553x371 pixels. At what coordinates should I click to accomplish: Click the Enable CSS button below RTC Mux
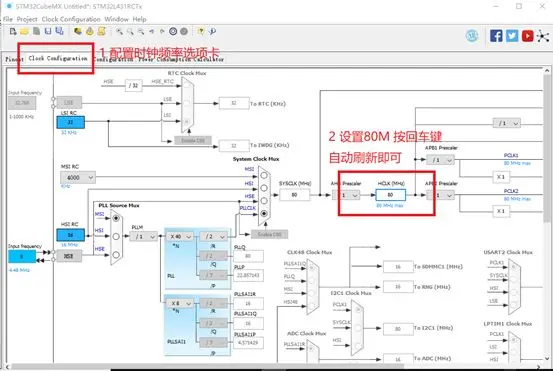point(193,140)
